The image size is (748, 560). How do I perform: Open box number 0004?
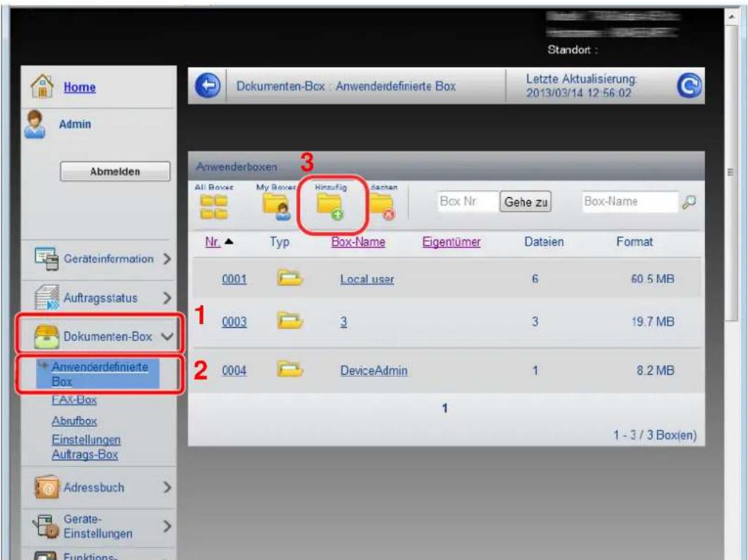[235, 371]
